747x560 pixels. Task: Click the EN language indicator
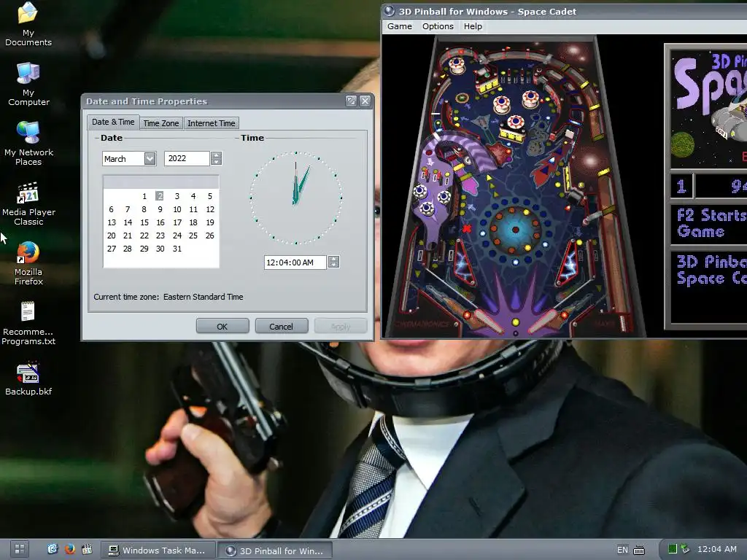pos(622,550)
